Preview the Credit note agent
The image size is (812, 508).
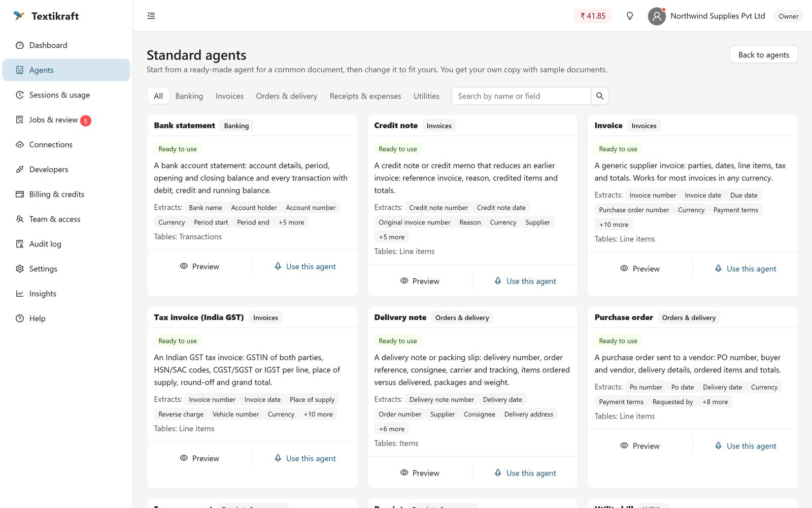pyautogui.click(x=420, y=281)
